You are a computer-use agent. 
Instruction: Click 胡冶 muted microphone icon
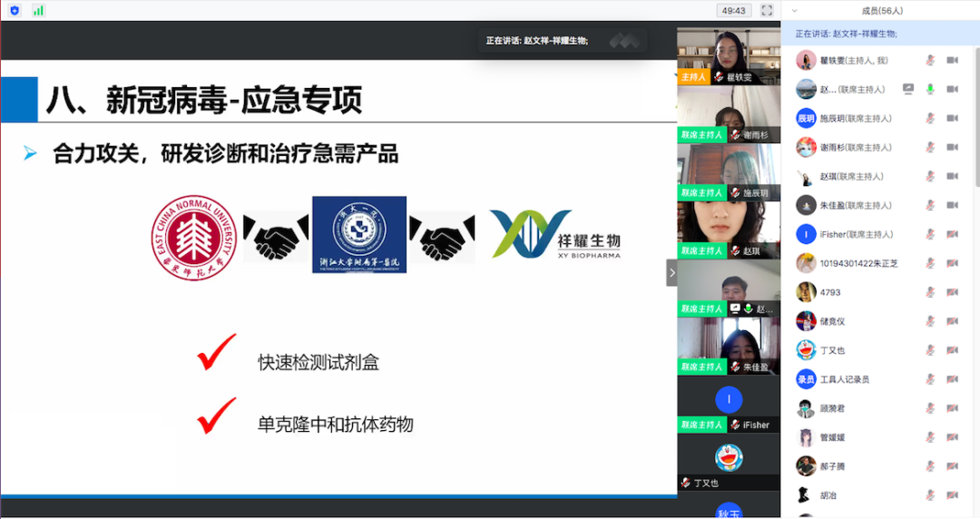(x=930, y=495)
